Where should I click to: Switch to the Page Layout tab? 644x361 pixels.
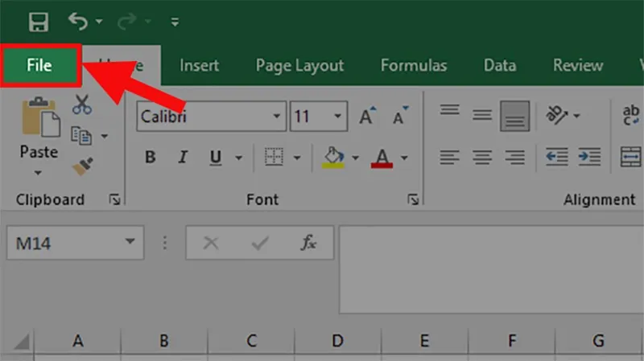tap(299, 65)
